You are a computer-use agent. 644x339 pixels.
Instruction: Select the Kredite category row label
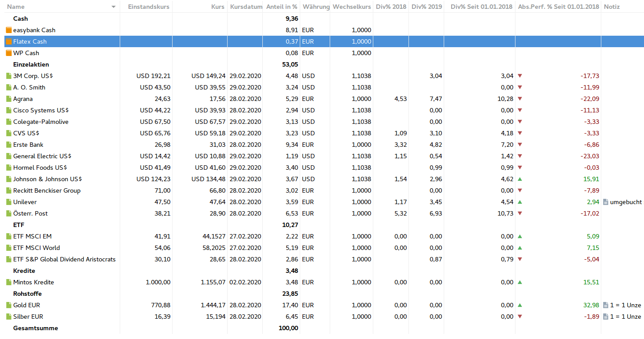point(24,271)
